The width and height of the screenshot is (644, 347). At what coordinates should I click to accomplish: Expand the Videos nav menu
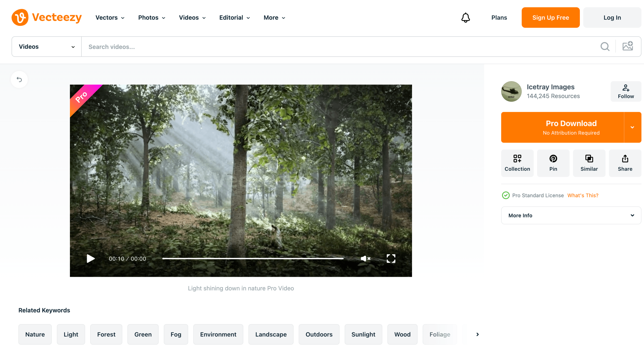pos(192,18)
